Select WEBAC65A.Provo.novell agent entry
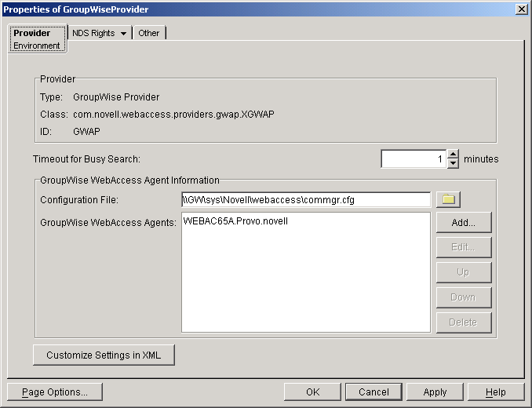This screenshot has width=532, height=408. pyautogui.click(x=235, y=221)
